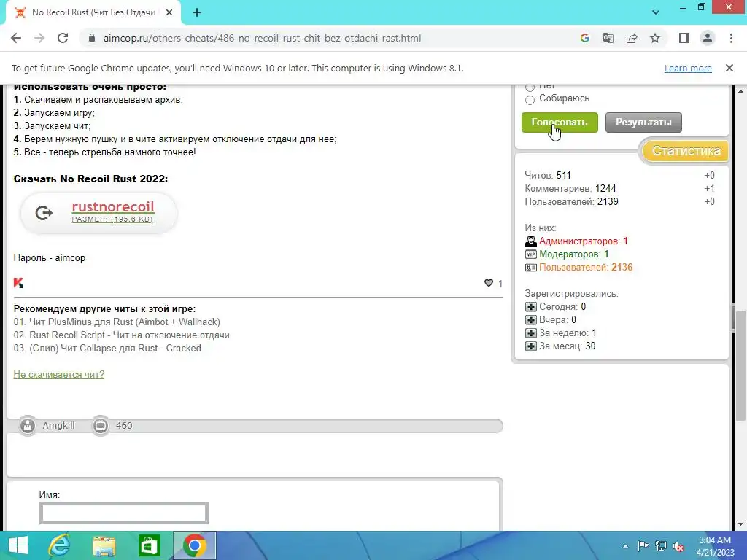
Task: Click the plus icon beside Вчера
Action: (531, 320)
